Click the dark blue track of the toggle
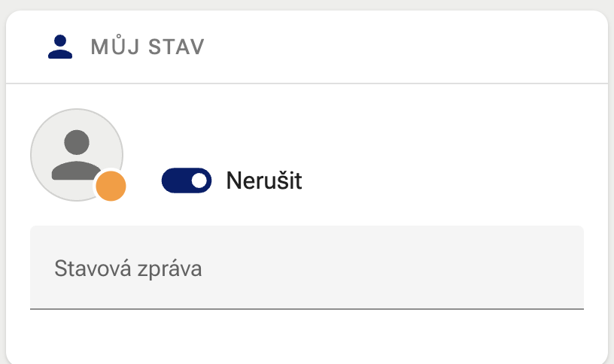 click(175, 180)
